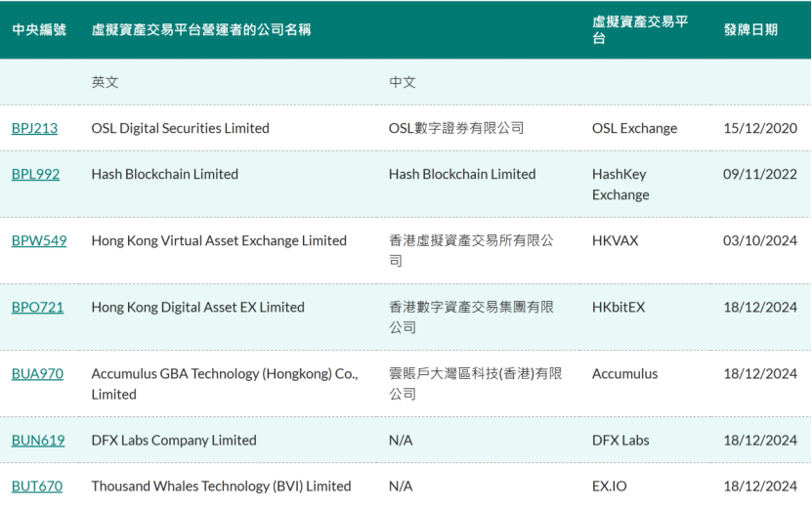
Task: Follow the BPO721 link
Action: tap(37, 307)
